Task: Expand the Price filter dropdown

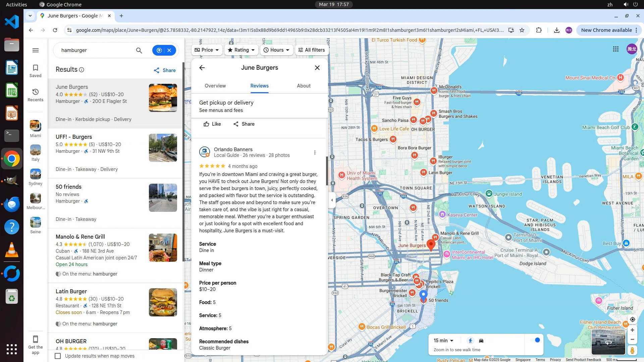Action: (x=207, y=50)
